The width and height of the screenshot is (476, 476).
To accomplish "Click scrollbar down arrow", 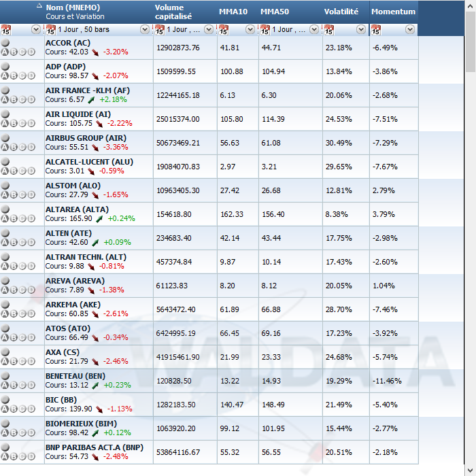I will tap(471, 471).
